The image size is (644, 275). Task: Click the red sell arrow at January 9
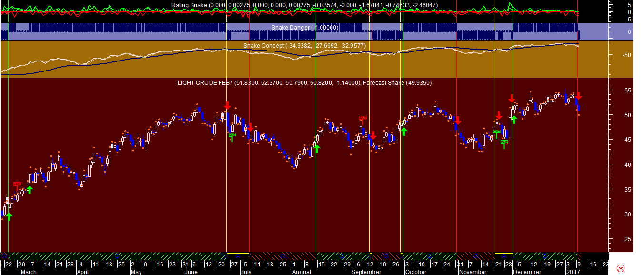(x=578, y=96)
